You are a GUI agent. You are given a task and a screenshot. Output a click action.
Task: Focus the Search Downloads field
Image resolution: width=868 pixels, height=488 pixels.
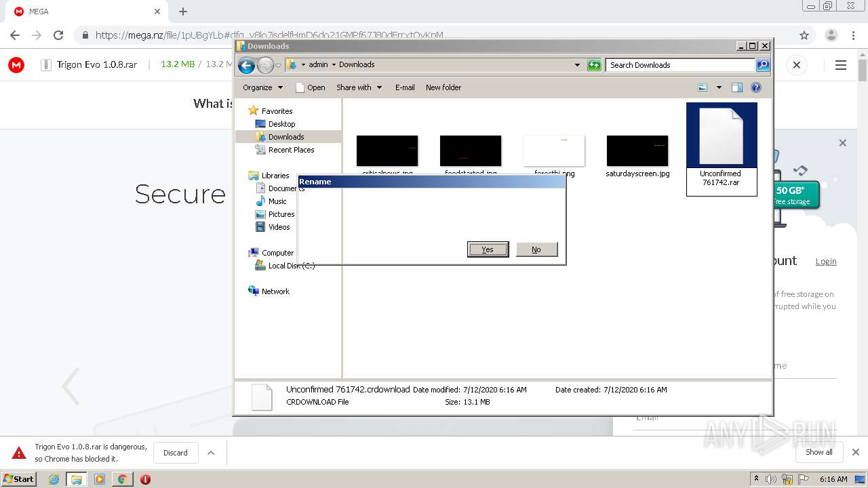680,65
